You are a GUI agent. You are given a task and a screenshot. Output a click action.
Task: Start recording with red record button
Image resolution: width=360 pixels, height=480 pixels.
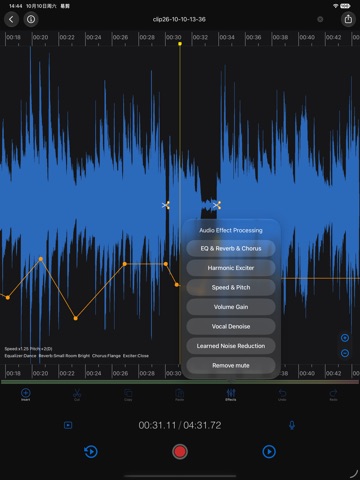click(x=180, y=452)
